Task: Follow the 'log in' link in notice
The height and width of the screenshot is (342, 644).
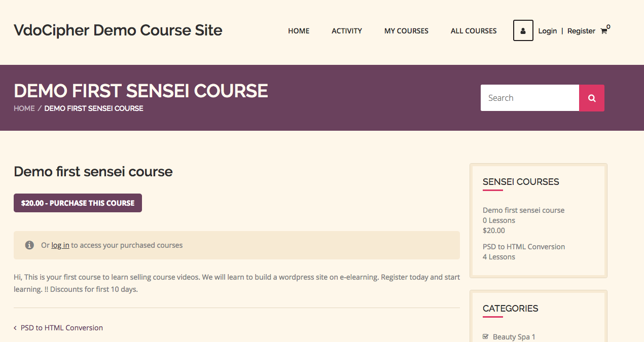Action: (x=60, y=245)
